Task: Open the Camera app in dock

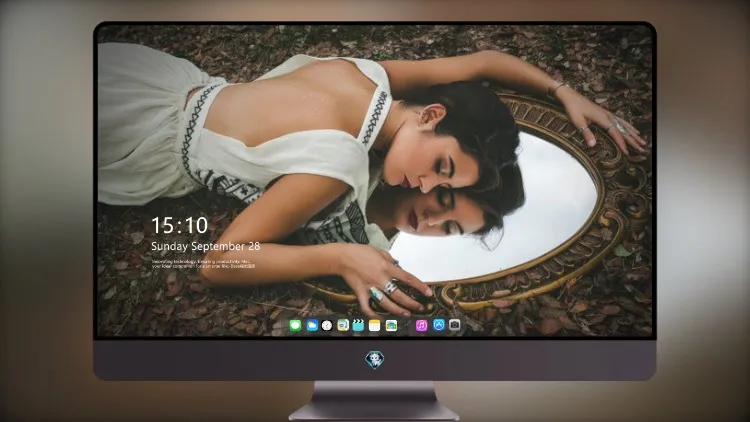Action: pyautogui.click(x=455, y=325)
